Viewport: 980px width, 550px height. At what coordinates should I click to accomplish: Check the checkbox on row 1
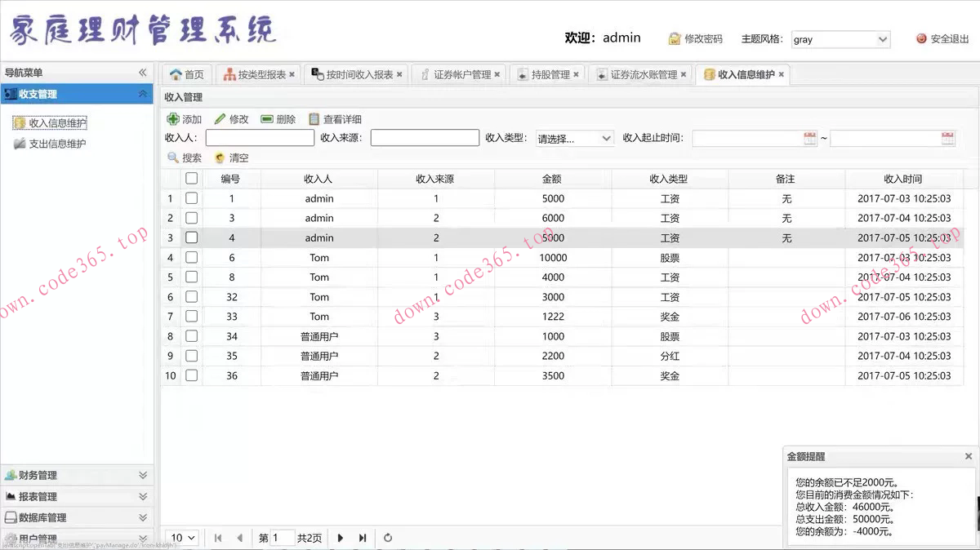click(191, 197)
